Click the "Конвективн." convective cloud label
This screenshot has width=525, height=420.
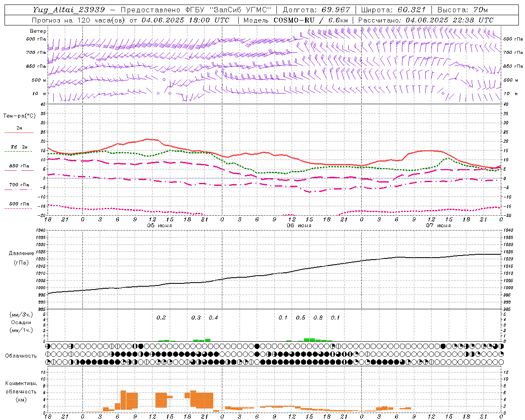tap(21, 383)
